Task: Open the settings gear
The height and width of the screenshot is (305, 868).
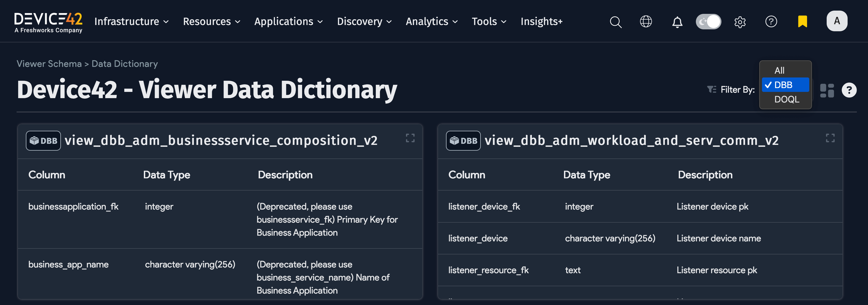Action: click(740, 21)
